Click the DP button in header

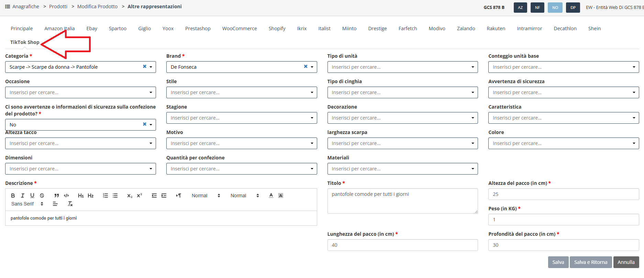click(573, 8)
